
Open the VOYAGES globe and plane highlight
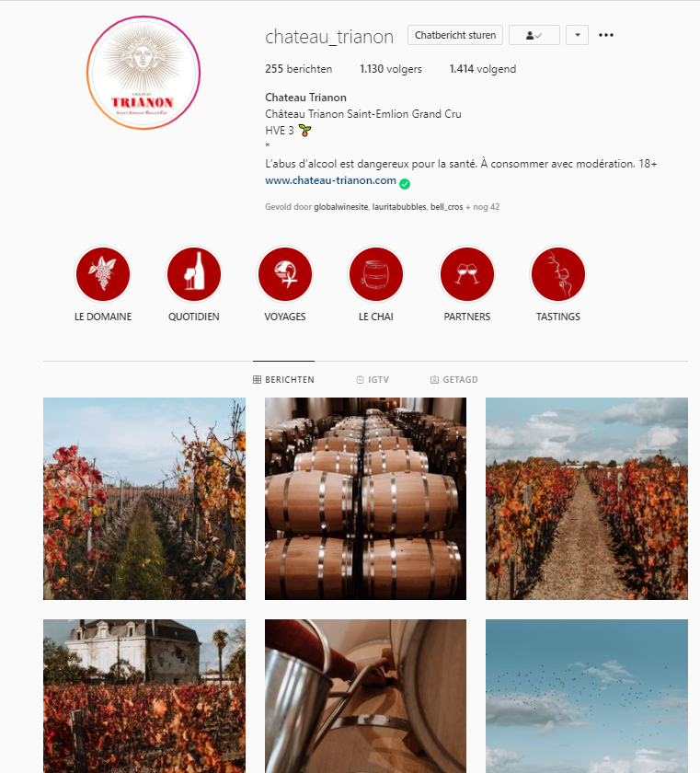click(x=285, y=274)
